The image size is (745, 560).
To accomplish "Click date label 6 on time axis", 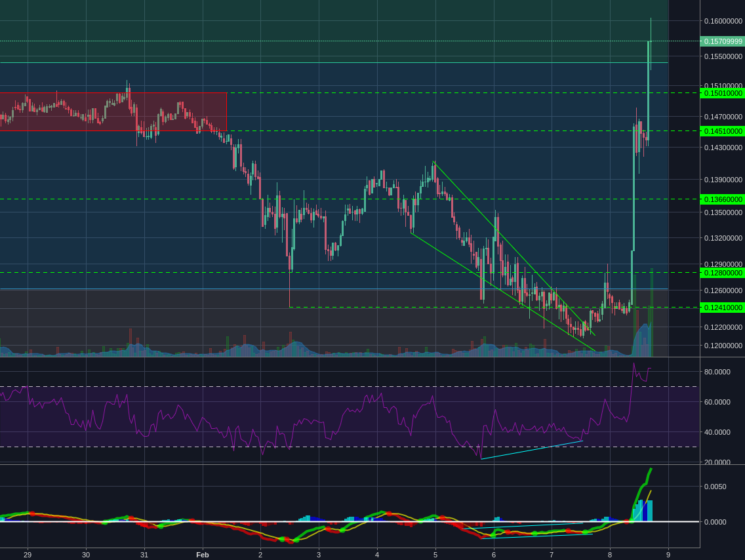I will [x=494, y=554].
